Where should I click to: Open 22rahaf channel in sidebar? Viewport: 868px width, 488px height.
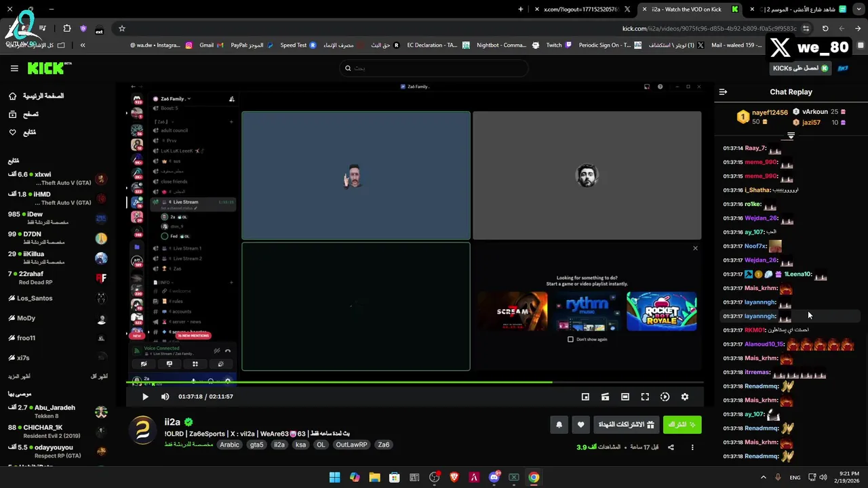pyautogui.click(x=58, y=278)
